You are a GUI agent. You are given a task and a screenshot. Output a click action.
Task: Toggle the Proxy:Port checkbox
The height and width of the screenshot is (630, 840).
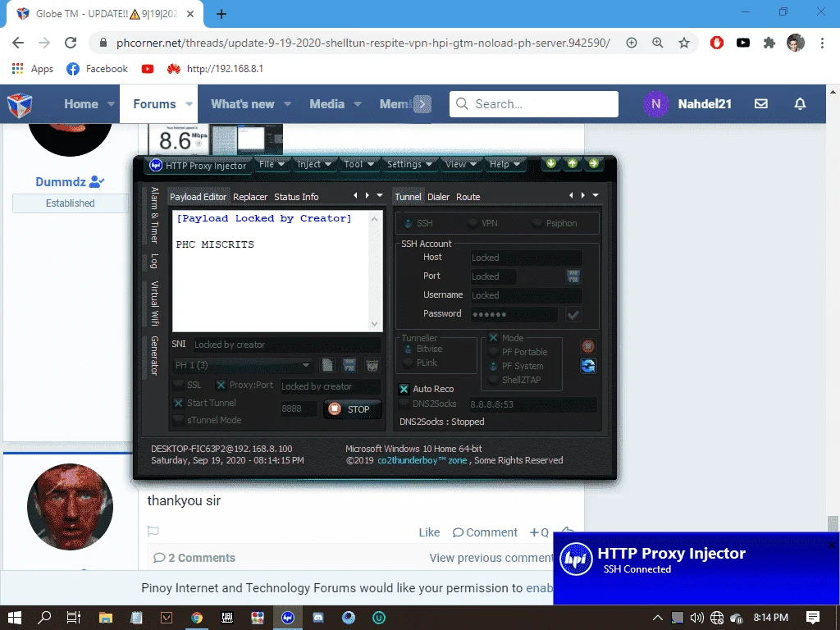pyautogui.click(x=221, y=386)
